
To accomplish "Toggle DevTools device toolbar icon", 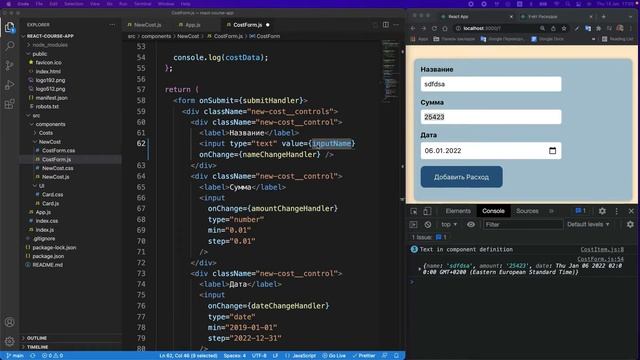I will click(x=427, y=211).
